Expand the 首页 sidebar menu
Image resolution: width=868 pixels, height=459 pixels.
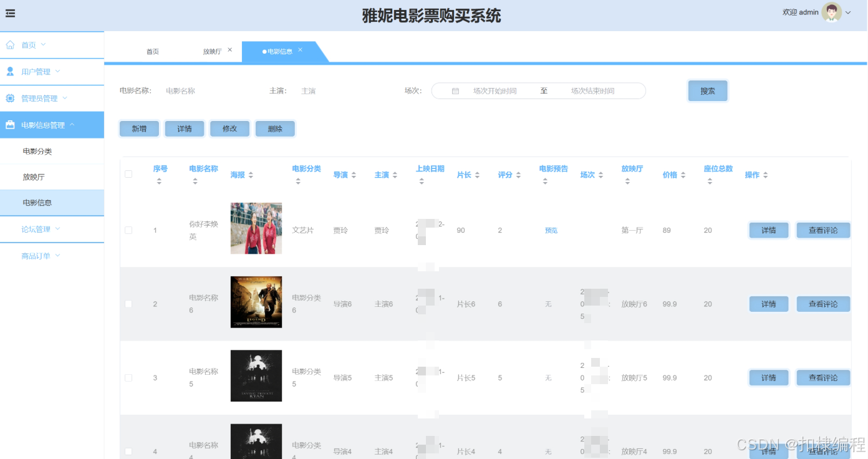52,45
